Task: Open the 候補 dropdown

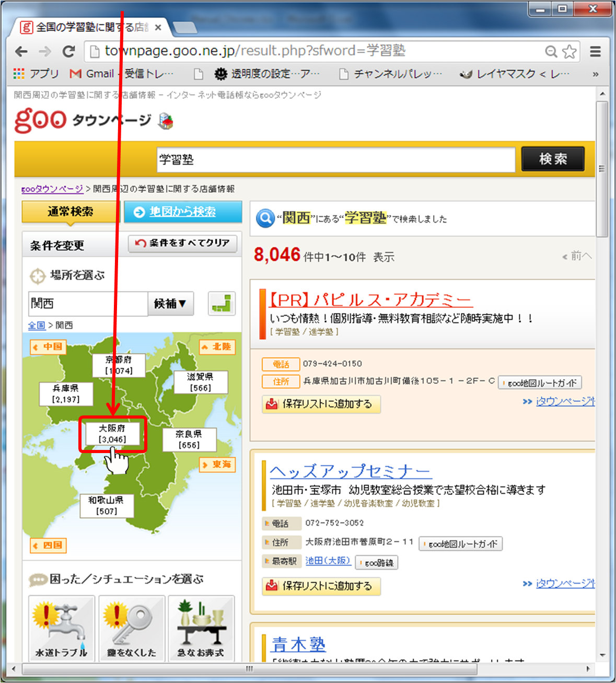Action: [170, 304]
